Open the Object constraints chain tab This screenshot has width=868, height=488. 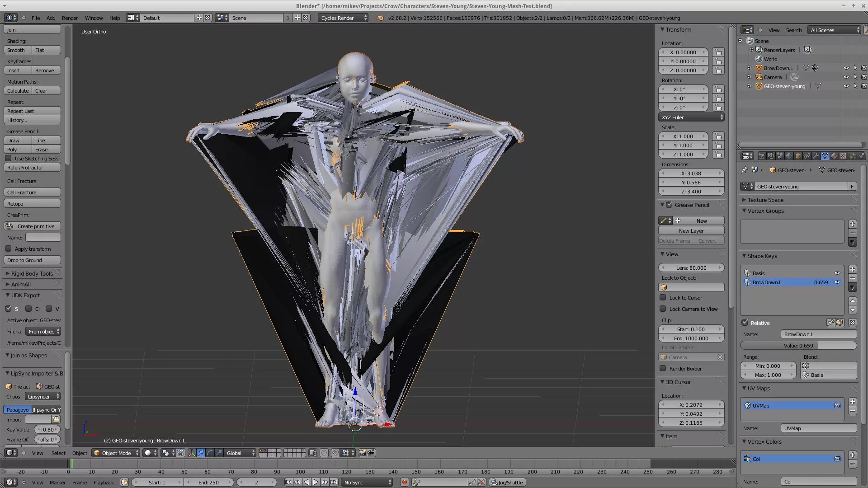807,156
